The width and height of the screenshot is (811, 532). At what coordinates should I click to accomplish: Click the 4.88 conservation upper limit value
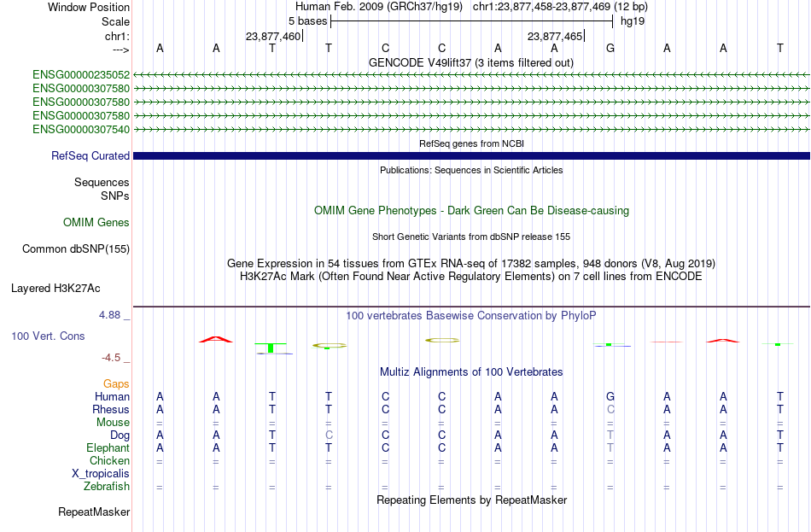pyautogui.click(x=109, y=315)
